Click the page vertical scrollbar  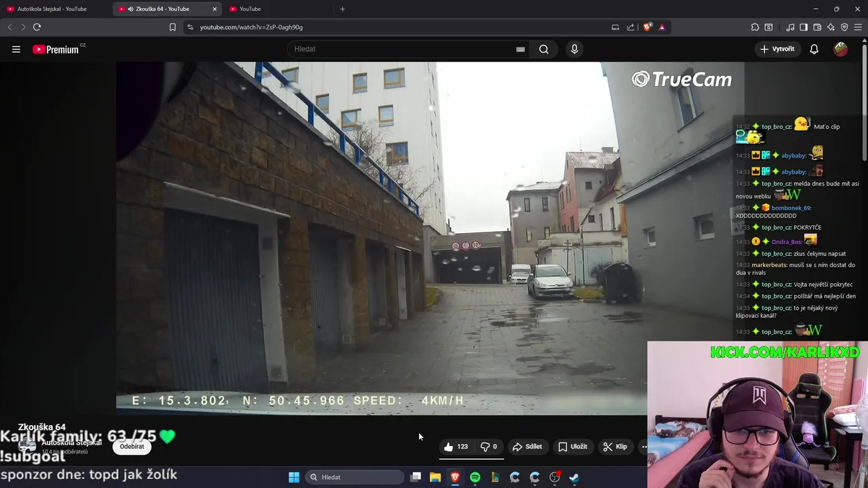(865, 102)
